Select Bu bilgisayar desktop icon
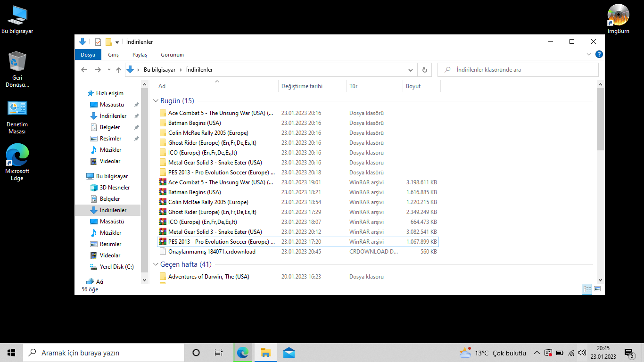The width and height of the screenshot is (644, 362). point(17,19)
